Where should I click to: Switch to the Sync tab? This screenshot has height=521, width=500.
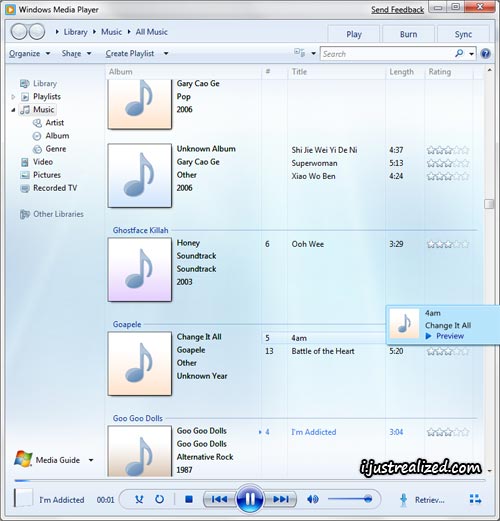pos(463,34)
